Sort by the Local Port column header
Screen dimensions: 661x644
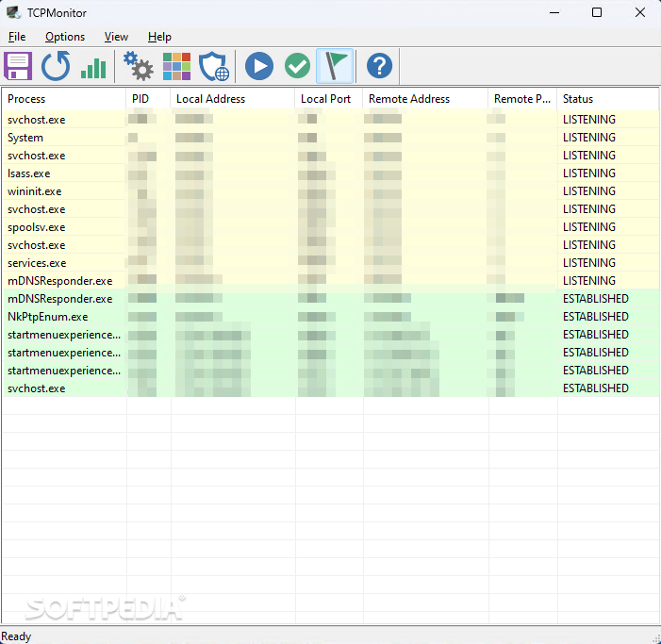pyautogui.click(x=328, y=99)
